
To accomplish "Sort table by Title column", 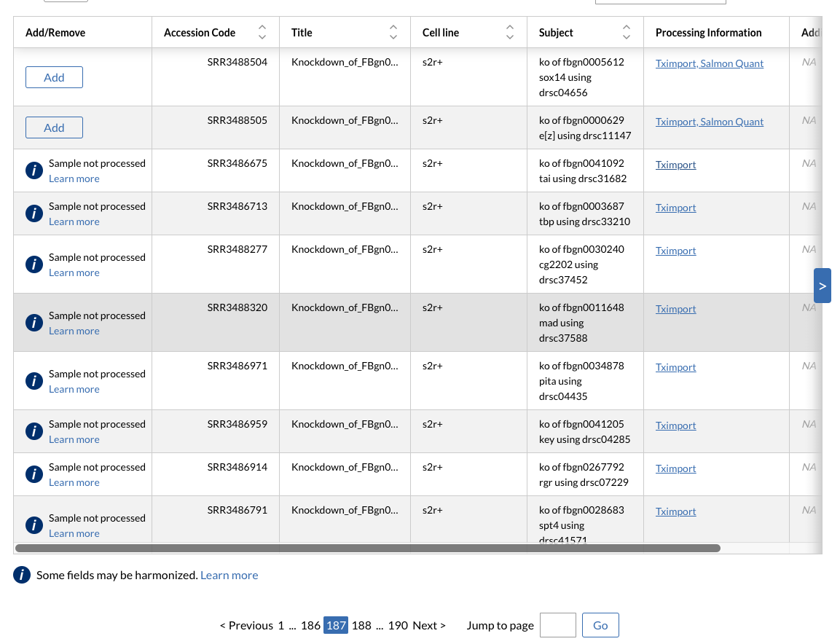I will tap(393, 32).
